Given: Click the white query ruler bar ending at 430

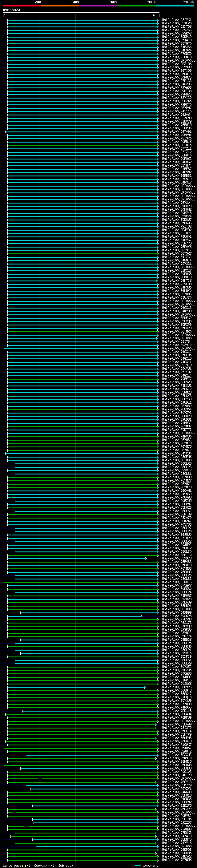Looking at the screenshot, I should [x=81, y=13].
